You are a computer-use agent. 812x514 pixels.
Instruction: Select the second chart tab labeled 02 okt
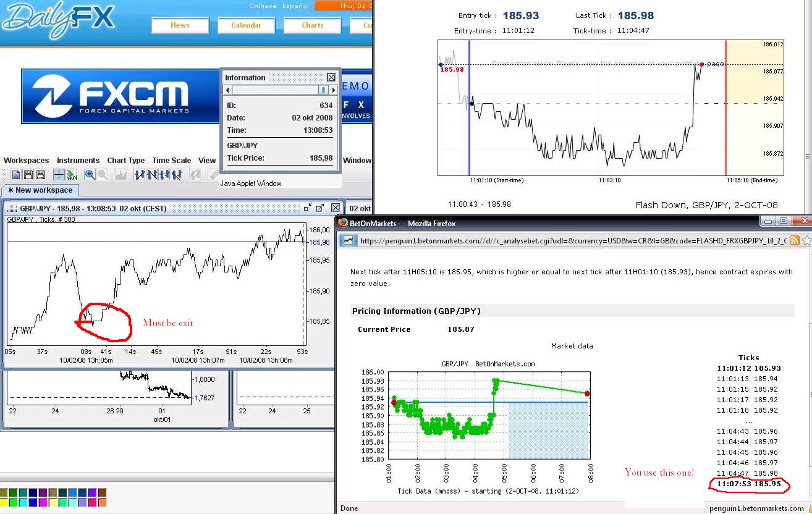(x=359, y=208)
